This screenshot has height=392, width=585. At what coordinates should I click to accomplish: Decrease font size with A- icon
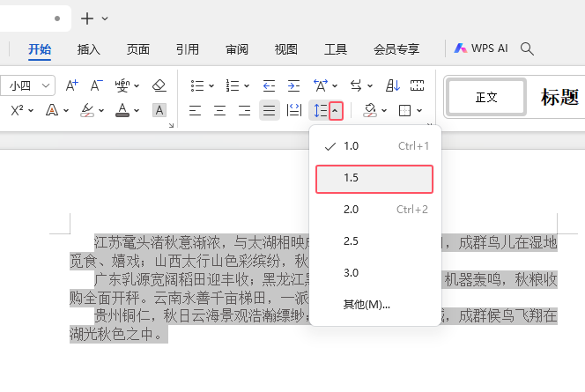(x=96, y=85)
